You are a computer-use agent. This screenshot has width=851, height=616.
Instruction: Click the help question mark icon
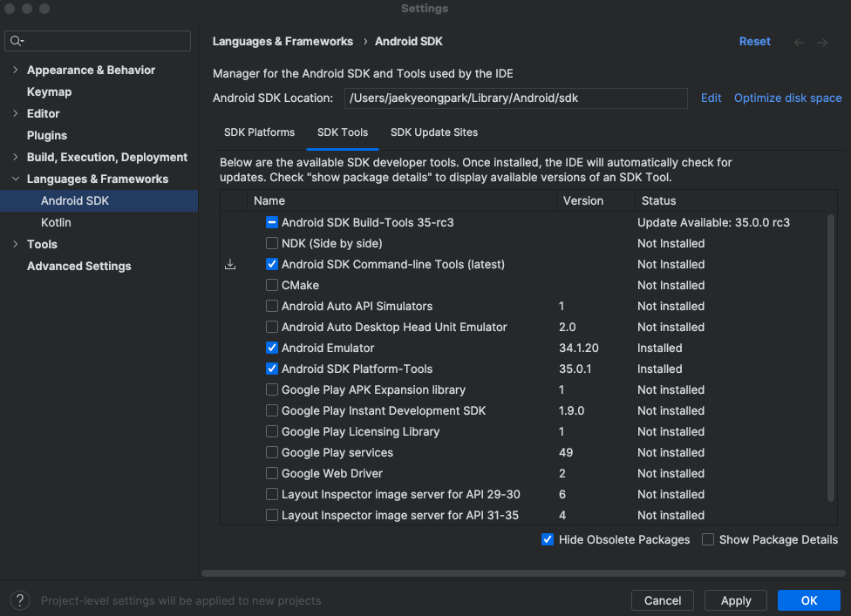pyautogui.click(x=20, y=600)
